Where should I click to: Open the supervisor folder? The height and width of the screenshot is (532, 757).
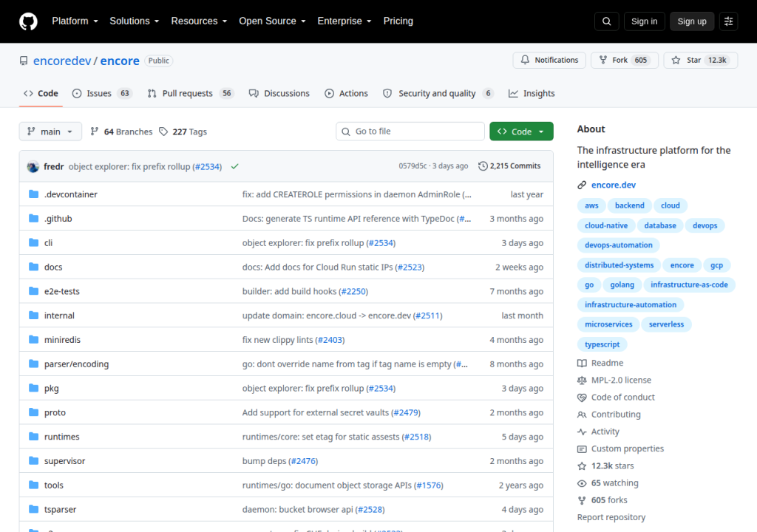point(64,461)
